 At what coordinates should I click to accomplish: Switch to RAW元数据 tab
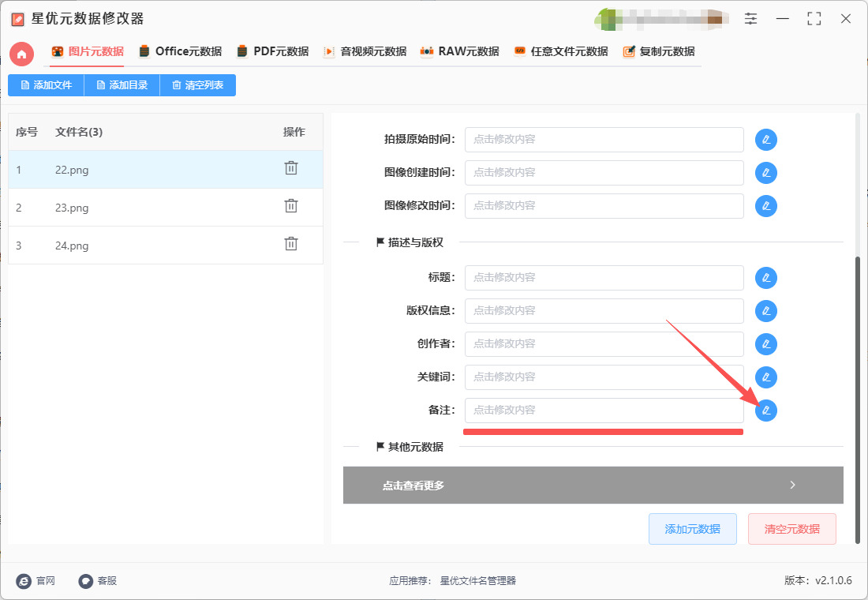(459, 51)
